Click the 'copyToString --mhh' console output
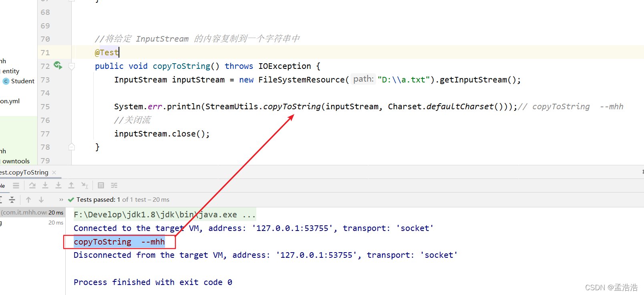This screenshot has height=295, width=644. (119, 242)
